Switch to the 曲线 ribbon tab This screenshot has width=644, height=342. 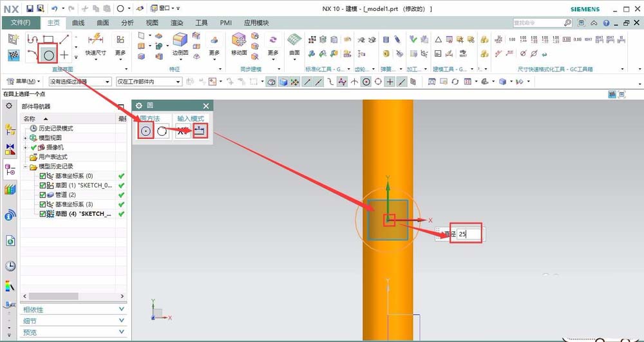coord(78,23)
